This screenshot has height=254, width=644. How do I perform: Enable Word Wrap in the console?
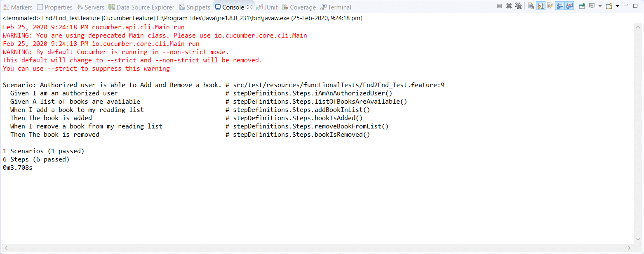tap(550, 6)
